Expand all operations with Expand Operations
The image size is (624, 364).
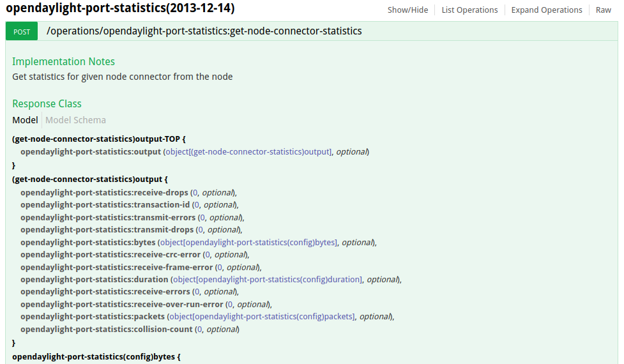(x=547, y=10)
